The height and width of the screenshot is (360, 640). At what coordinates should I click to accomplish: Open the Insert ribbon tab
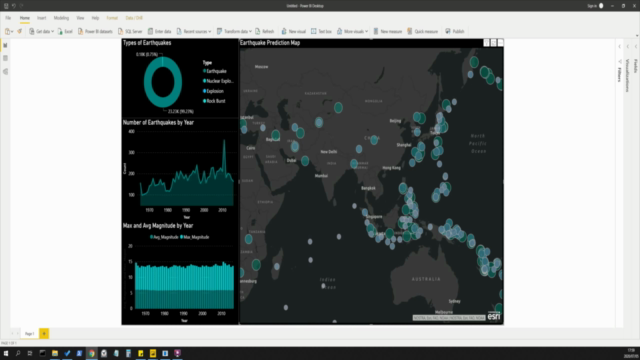[42, 18]
